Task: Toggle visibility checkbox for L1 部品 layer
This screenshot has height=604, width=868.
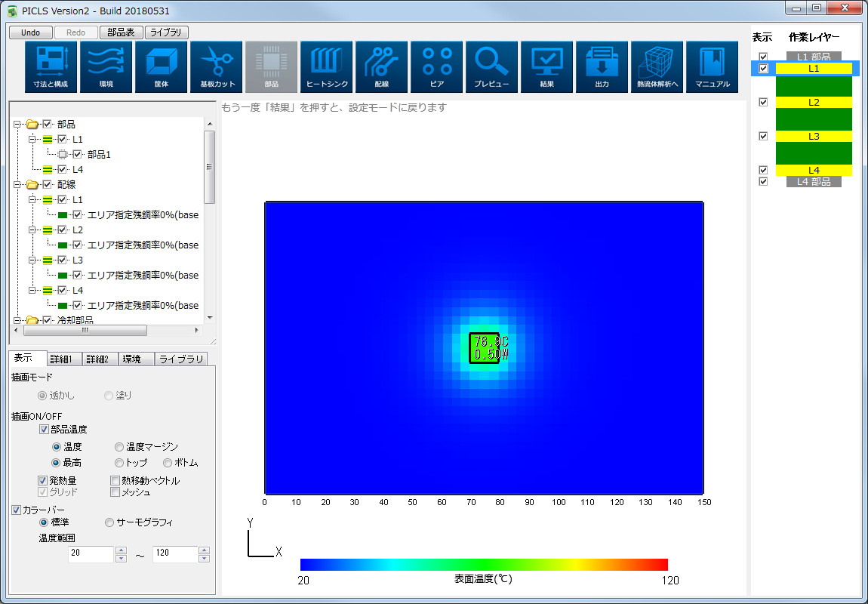Action: point(763,57)
